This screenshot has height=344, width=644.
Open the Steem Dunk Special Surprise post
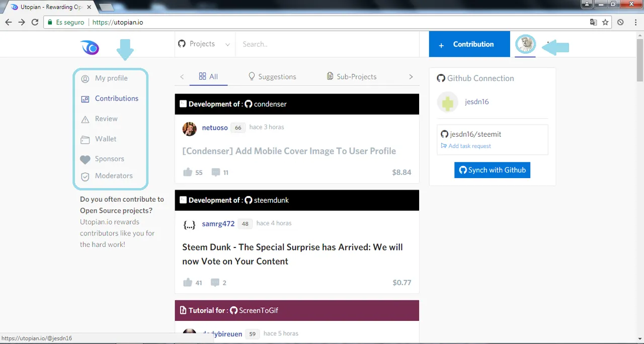click(x=292, y=254)
